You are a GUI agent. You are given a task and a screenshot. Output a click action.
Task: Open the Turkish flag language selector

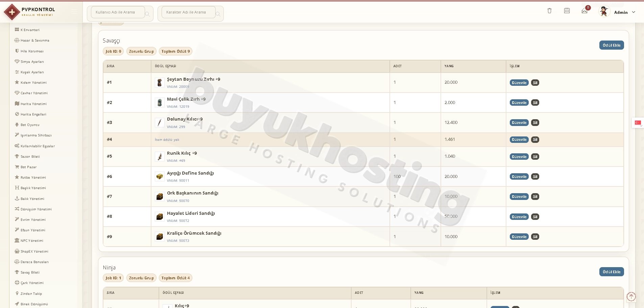pyautogui.click(x=638, y=123)
